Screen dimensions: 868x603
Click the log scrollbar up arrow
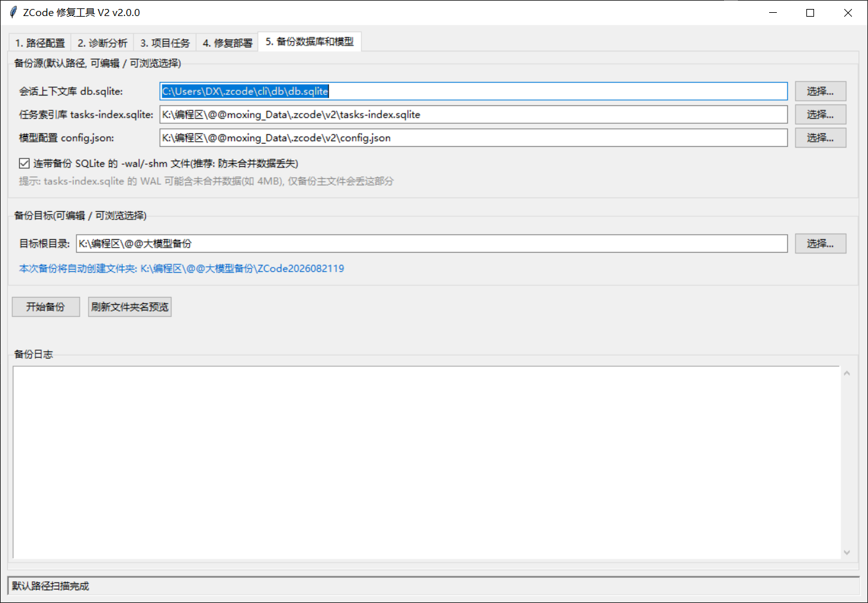pyautogui.click(x=847, y=373)
